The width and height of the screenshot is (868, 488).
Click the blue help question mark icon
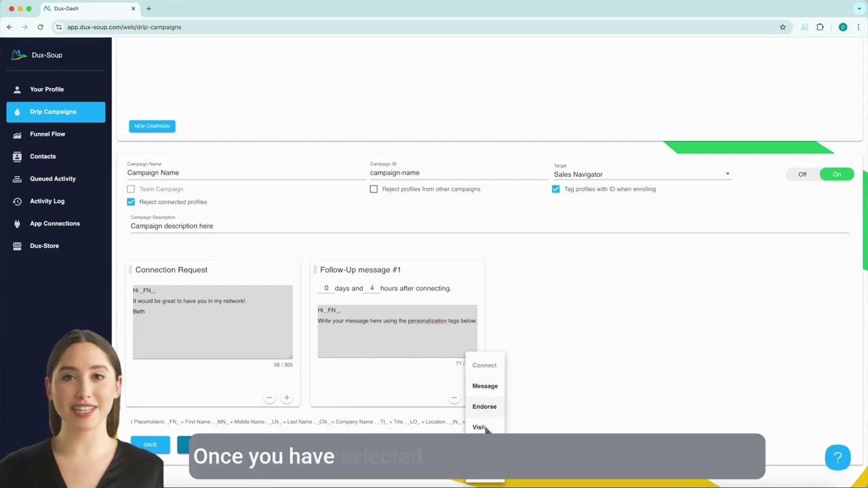pos(837,457)
